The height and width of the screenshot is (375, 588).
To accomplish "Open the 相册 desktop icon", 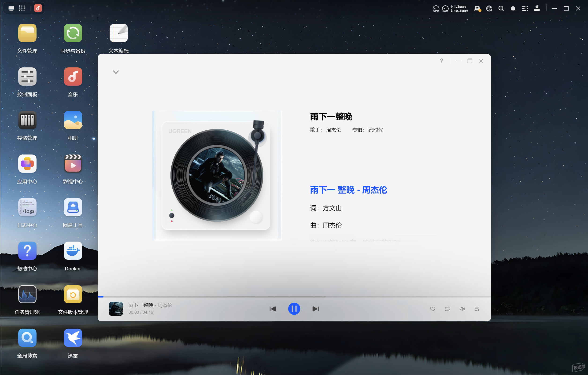I will coord(73,120).
